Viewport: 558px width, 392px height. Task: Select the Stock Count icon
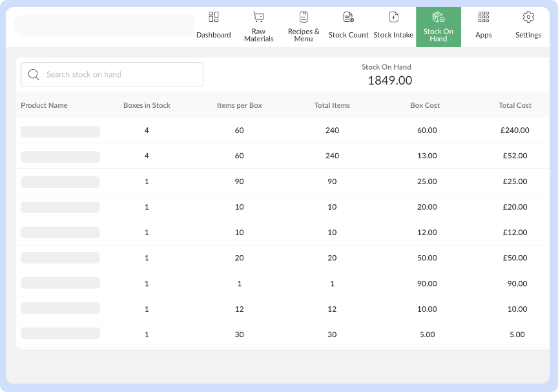coord(348,17)
